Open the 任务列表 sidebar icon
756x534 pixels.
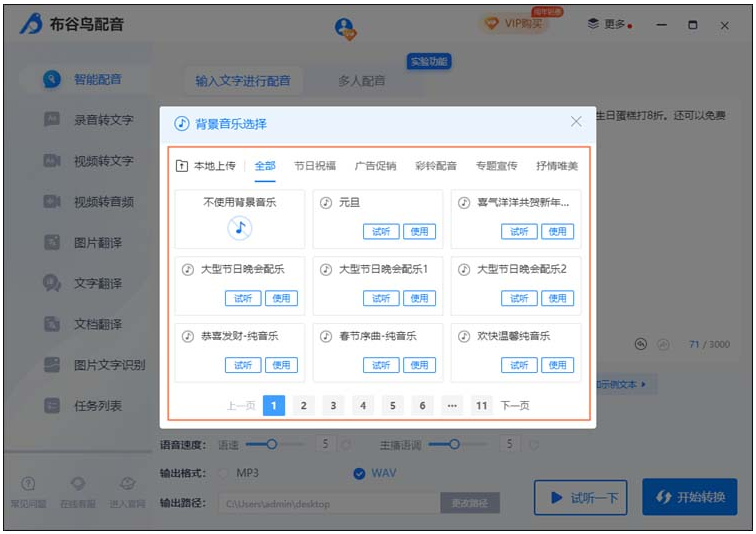coord(52,406)
